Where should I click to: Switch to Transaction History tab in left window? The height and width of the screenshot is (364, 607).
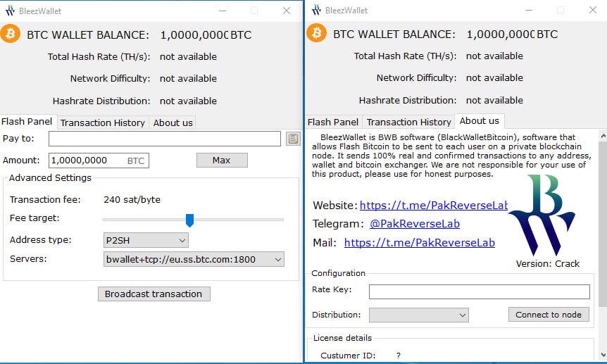click(x=103, y=123)
